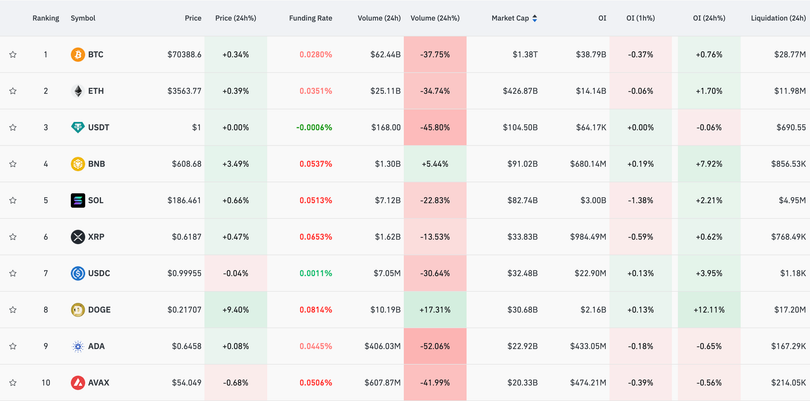Click the BNB coin icon

pyautogui.click(x=78, y=164)
